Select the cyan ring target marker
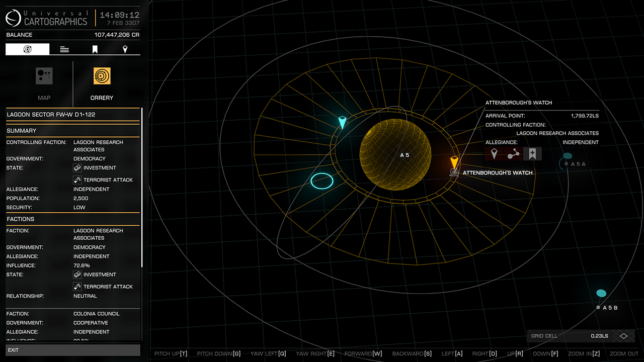644x362 pixels. (322, 181)
